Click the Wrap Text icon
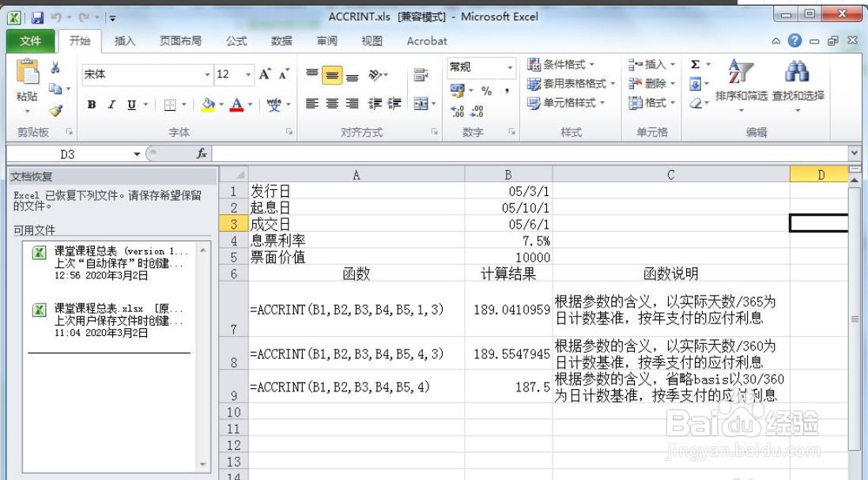This screenshot has height=480, width=868. tap(421, 74)
